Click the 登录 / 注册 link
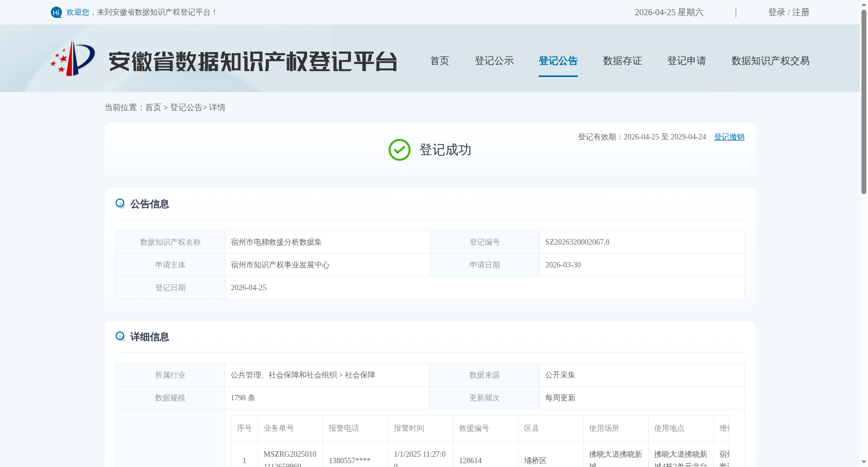Screen dimensions: 868x467 [x=788, y=12]
